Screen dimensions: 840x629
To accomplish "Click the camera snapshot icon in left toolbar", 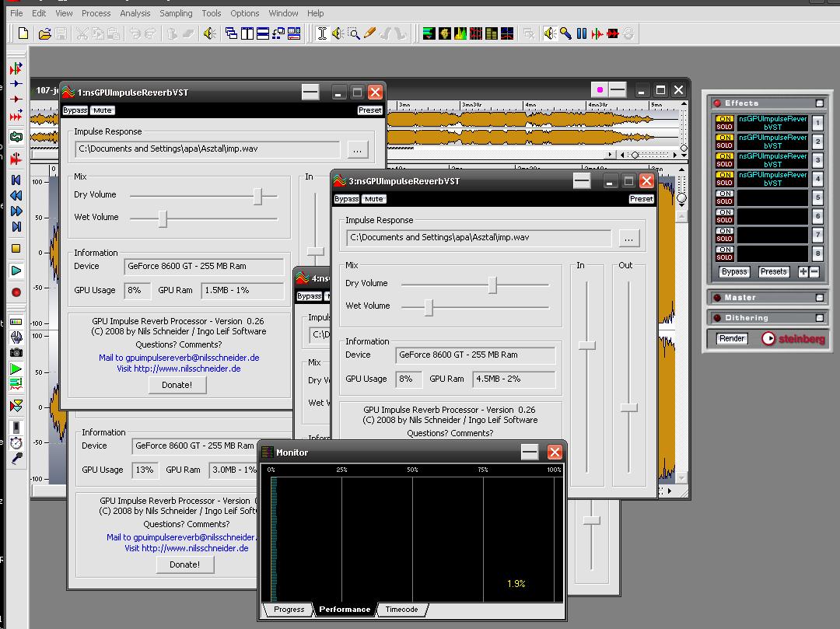I will point(16,352).
